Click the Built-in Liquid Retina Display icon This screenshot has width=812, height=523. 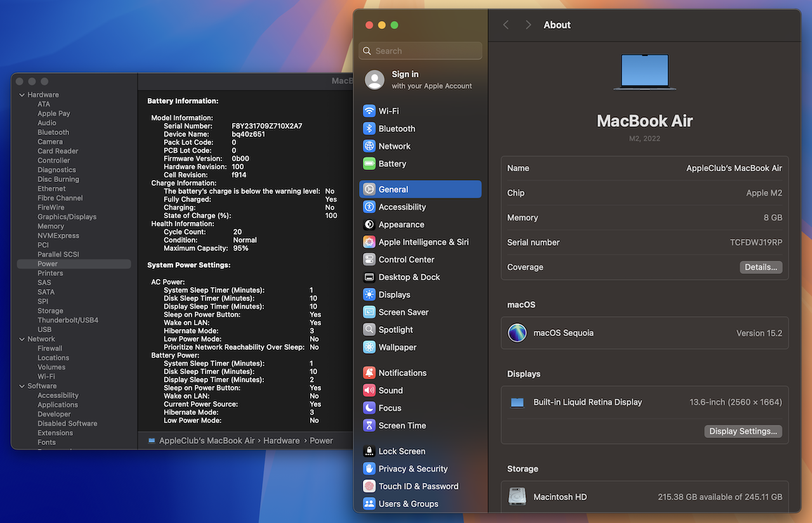(518, 403)
